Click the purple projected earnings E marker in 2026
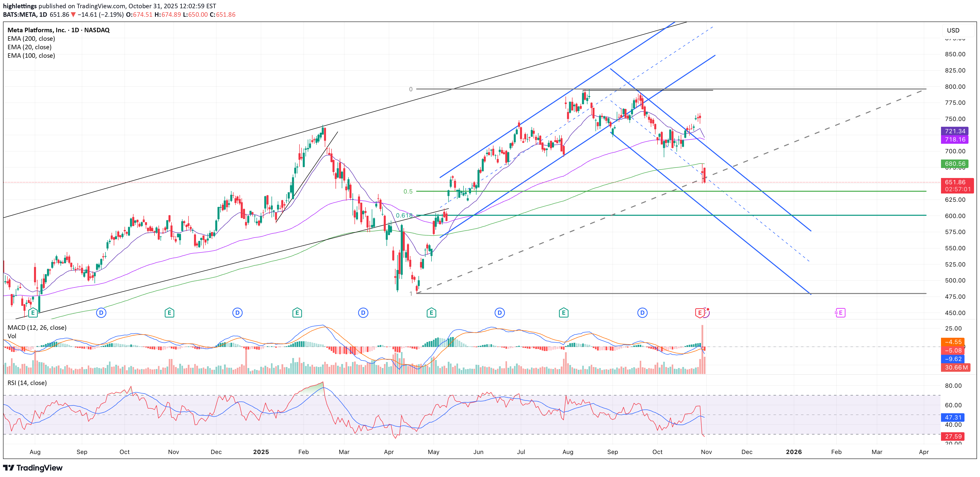Image resolution: width=980 pixels, height=477 pixels. click(840, 313)
